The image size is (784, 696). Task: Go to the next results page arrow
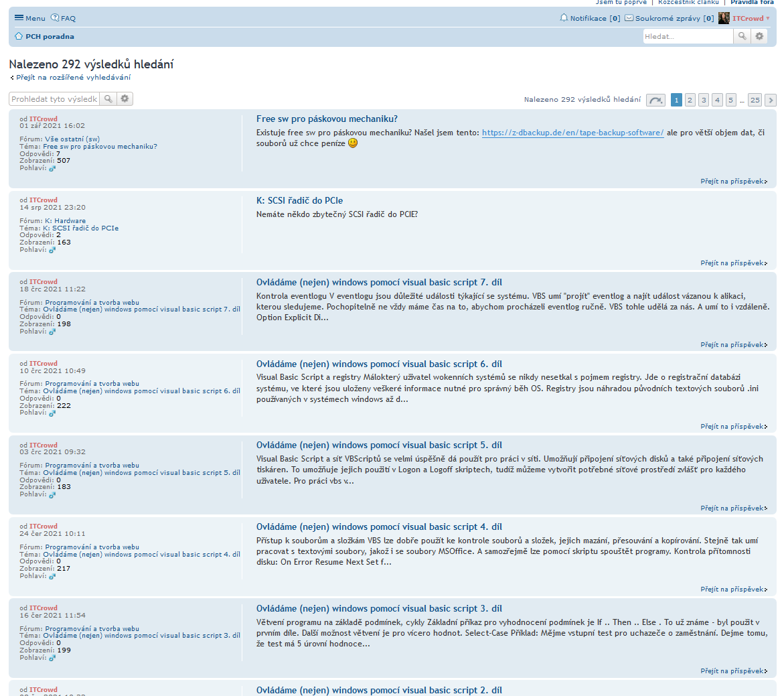point(771,100)
